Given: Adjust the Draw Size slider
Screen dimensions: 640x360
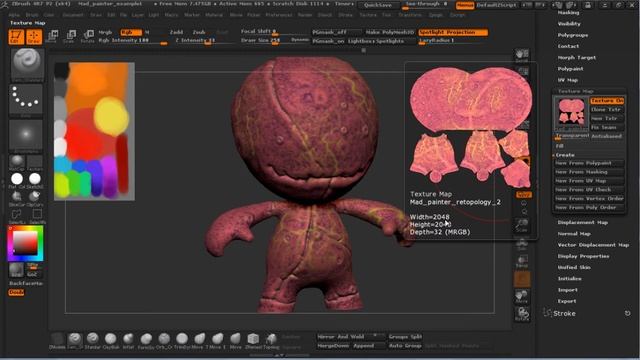Looking at the screenshot, I should pos(264,41).
